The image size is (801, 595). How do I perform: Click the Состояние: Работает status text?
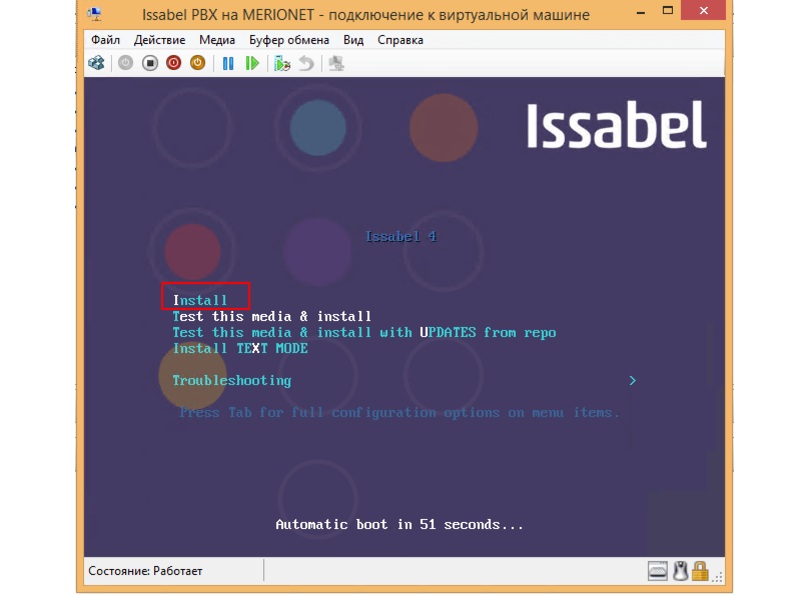(146, 571)
